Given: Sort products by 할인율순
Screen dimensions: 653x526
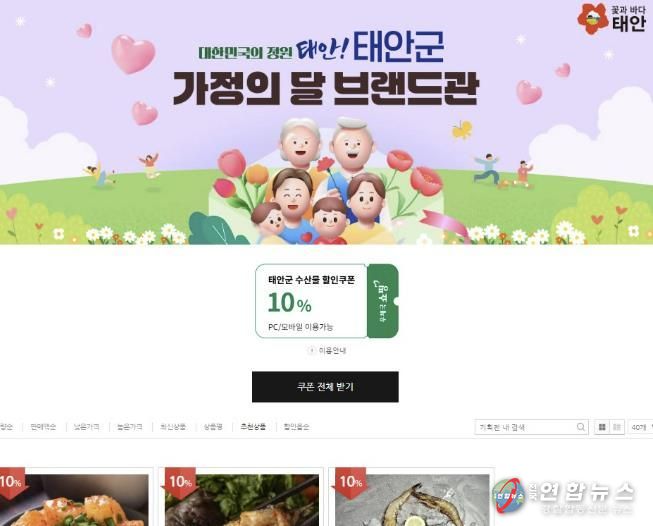Looking at the screenshot, I should [296, 427].
